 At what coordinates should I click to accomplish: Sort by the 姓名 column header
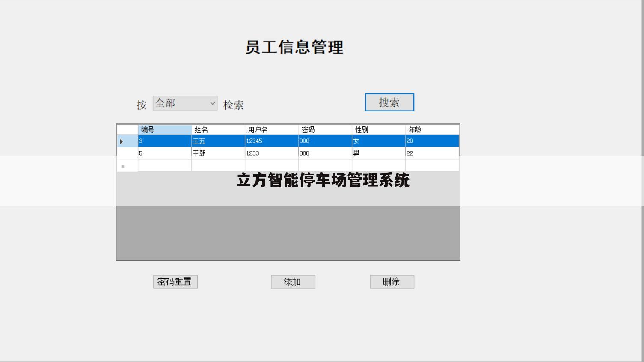tap(218, 129)
